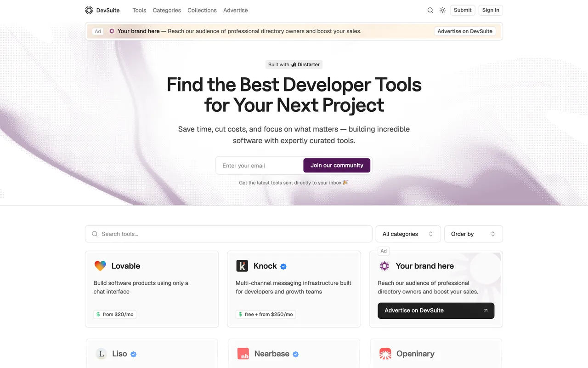This screenshot has height=368, width=588.
Task: Open the Advertise nav item
Action: tap(236, 10)
